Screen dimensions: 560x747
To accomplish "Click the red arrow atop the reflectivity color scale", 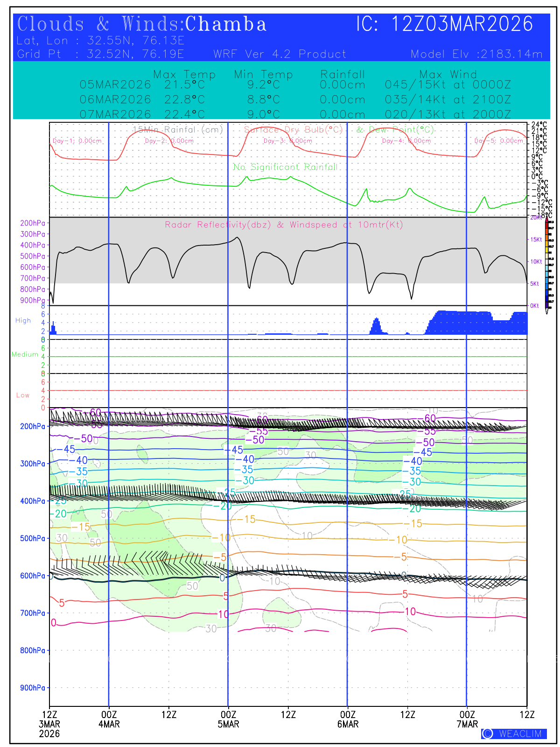I will coord(547,220).
